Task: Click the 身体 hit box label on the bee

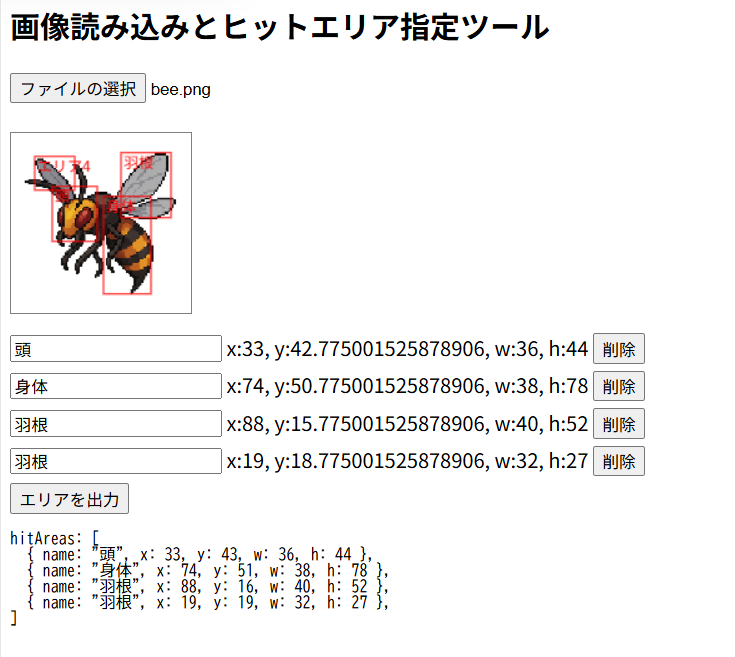Action: tap(118, 203)
